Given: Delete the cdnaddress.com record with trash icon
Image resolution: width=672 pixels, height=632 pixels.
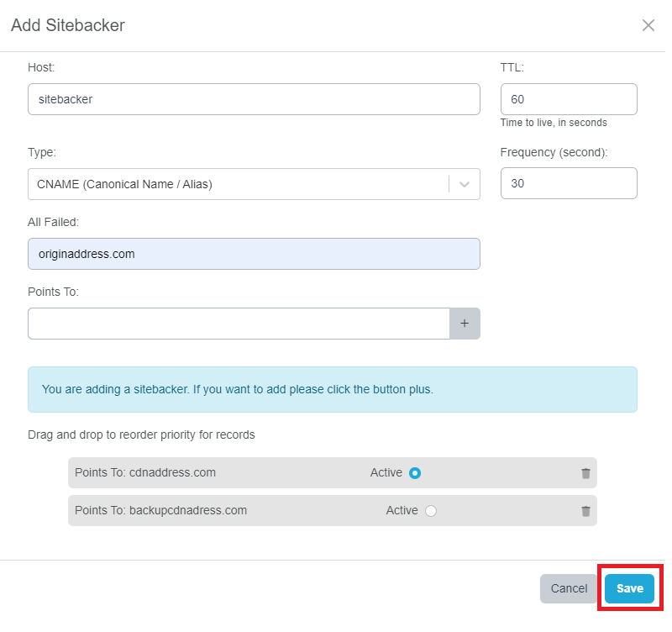Looking at the screenshot, I should point(585,473).
